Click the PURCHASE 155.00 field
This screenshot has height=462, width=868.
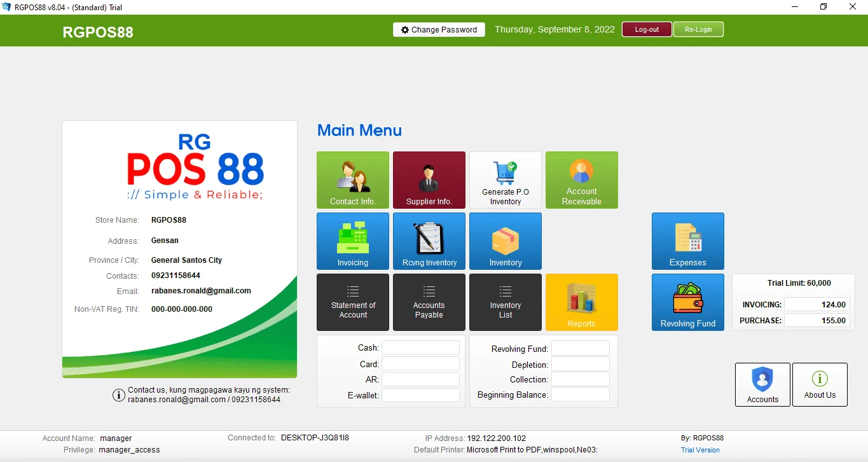pyautogui.click(x=817, y=320)
